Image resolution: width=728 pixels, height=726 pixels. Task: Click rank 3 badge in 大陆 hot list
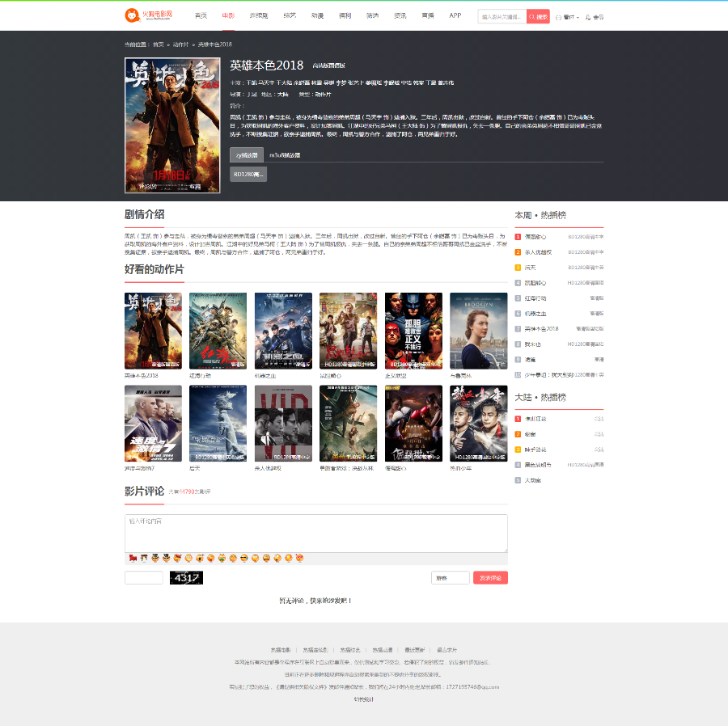pos(518,450)
